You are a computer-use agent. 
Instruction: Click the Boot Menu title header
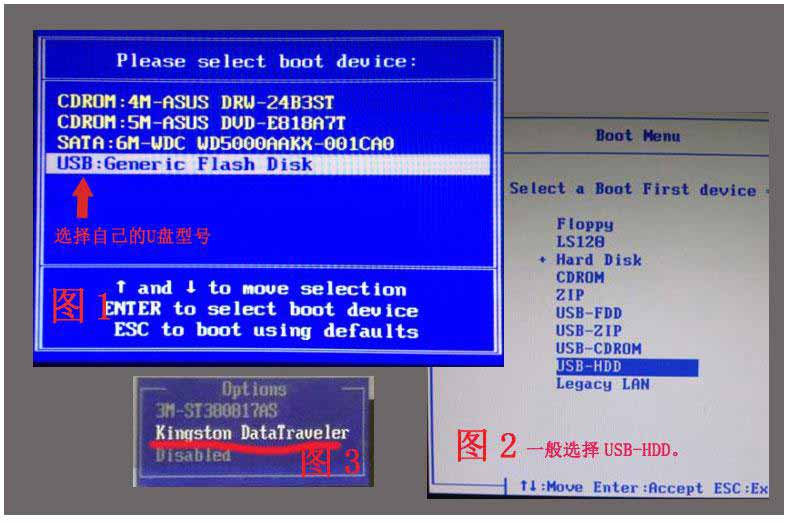tap(637, 136)
